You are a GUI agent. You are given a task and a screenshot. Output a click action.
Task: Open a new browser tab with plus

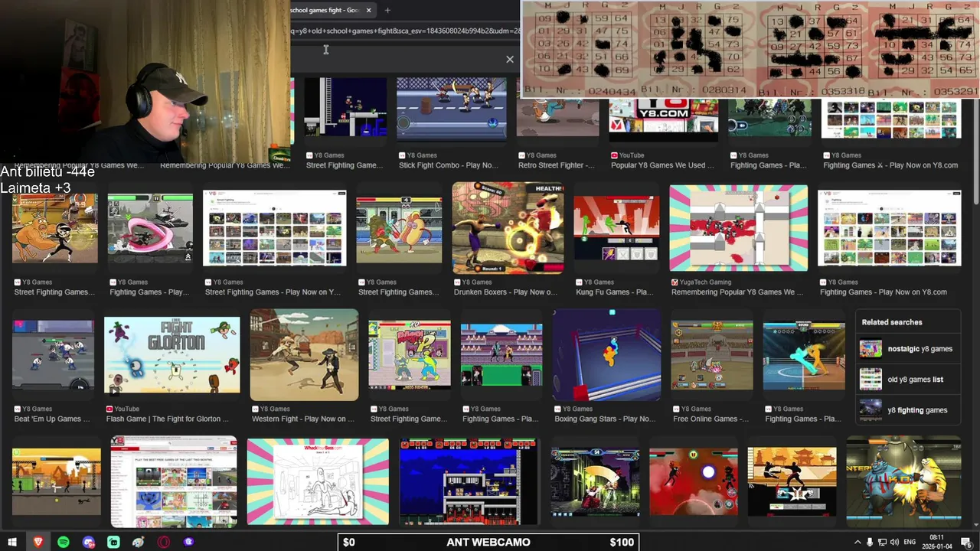(387, 10)
